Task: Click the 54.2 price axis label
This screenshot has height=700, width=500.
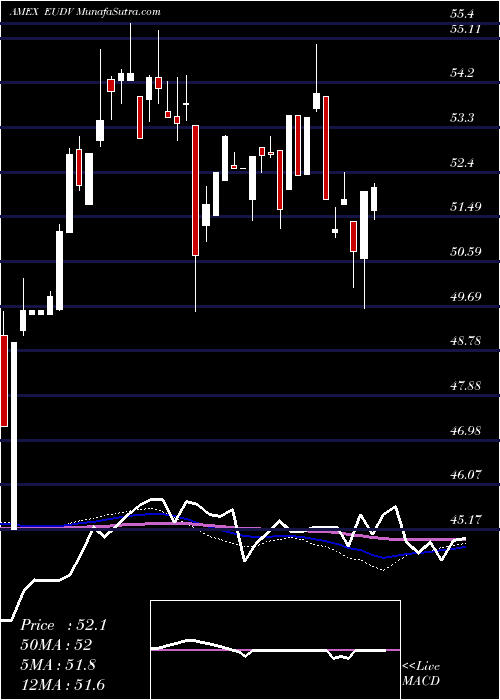Action: 462,73
